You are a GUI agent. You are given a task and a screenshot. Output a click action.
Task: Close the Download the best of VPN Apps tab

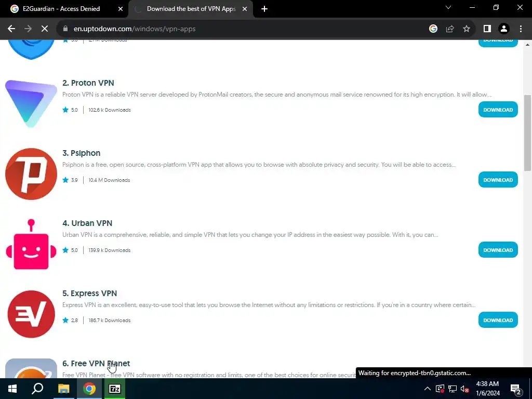[245, 9]
